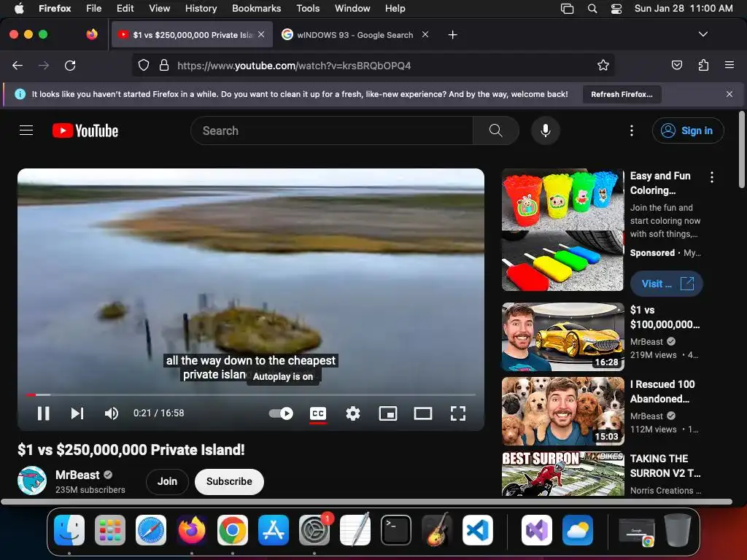Save to Pocket icon
747x560 pixels.
pos(676,65)
